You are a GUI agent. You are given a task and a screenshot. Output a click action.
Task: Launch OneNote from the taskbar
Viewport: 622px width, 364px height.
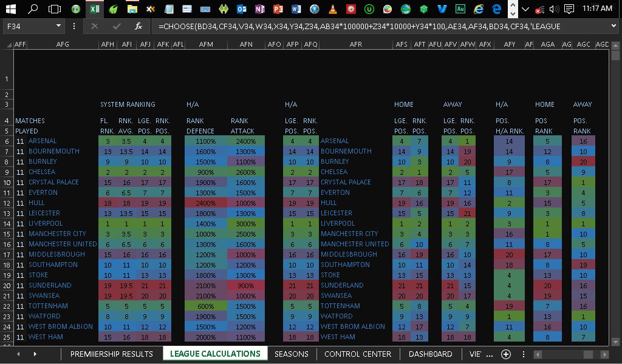pos(260,8)
